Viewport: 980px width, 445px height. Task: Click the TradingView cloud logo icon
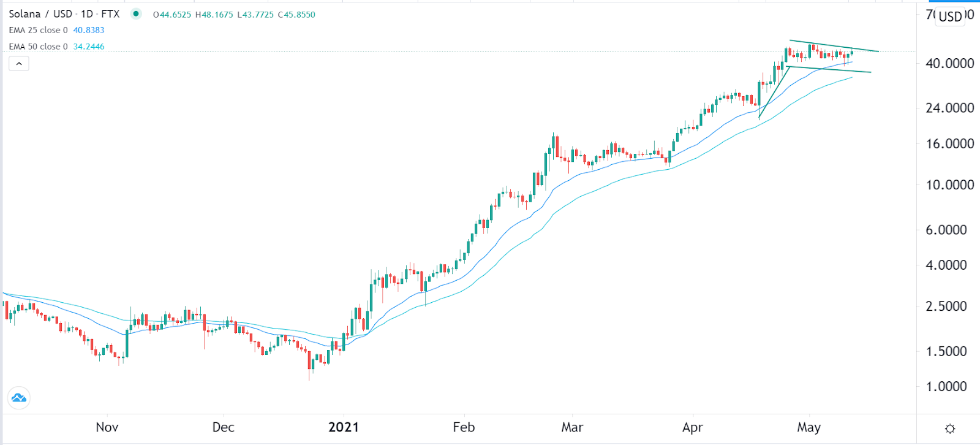coord(18,398)
